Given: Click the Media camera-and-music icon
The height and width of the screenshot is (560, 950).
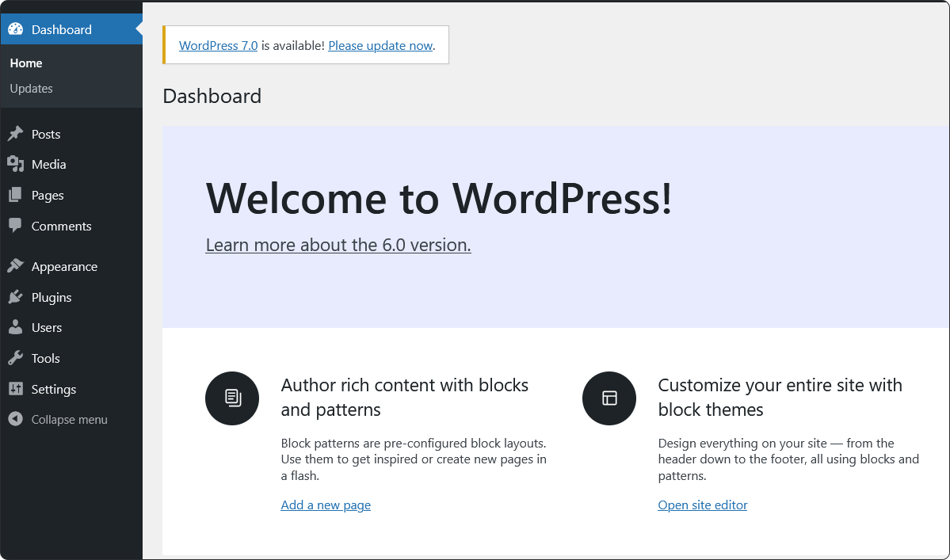Looking at the screenshot, I should (x=16, y=164).
